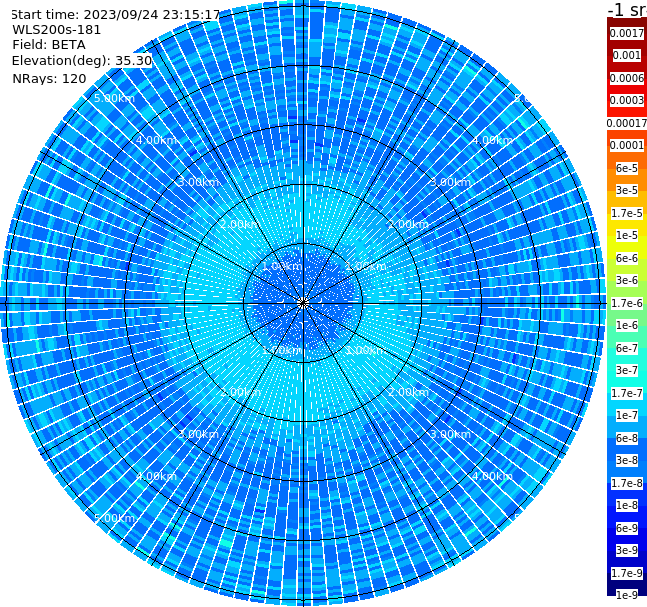Click the 1.7e-9 colorbar label

627,573
